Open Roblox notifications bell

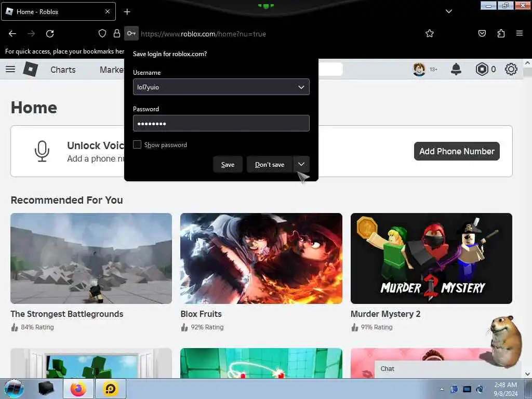[456, 69]
